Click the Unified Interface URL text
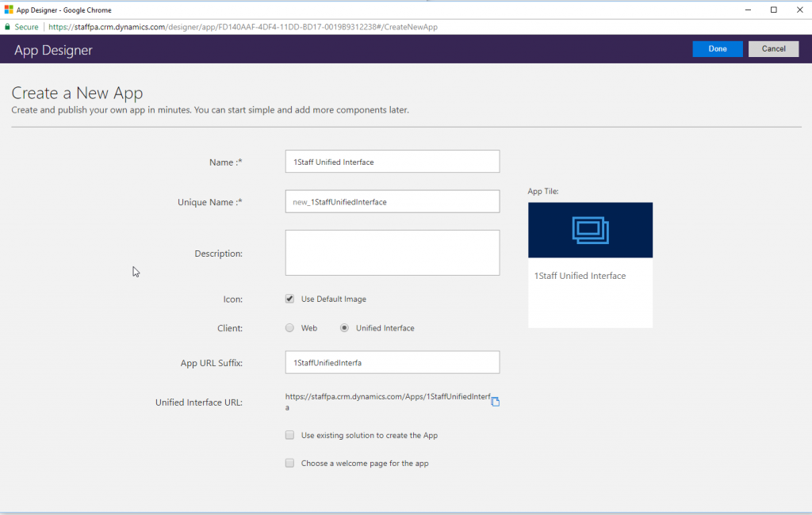812x515 pixels. coord(388,402)
